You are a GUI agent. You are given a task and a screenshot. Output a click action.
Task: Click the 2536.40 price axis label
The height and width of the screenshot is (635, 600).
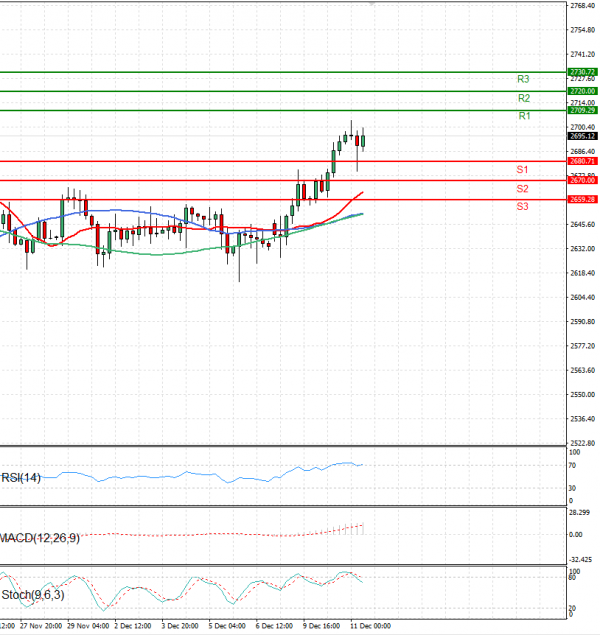[x=583, y=419]
